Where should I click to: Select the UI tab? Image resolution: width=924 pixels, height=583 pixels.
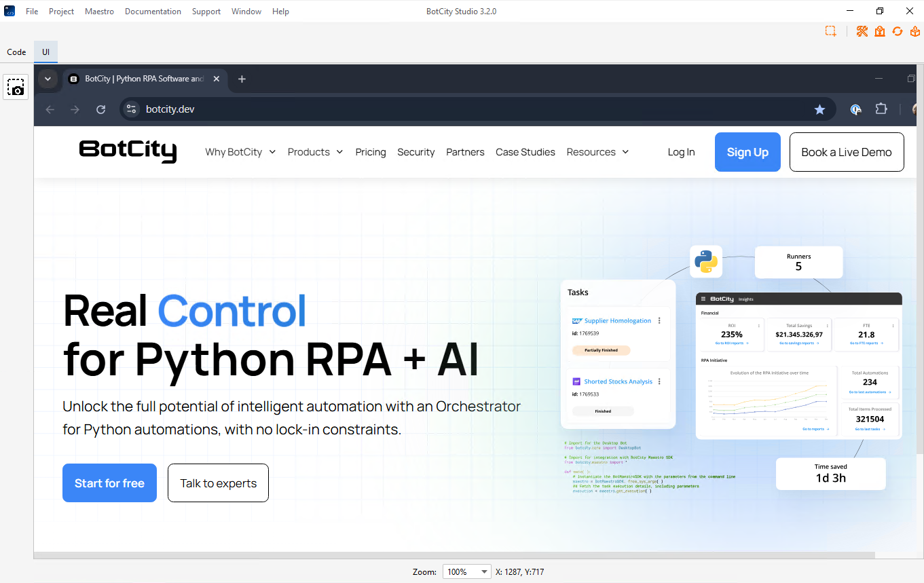tap(46, 52)
